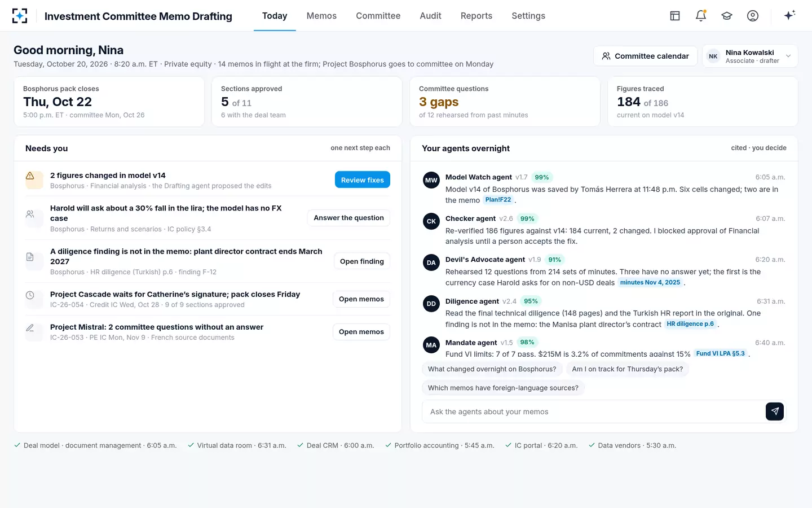Click the Devil's Advocate DA avatar

(431, 262)
